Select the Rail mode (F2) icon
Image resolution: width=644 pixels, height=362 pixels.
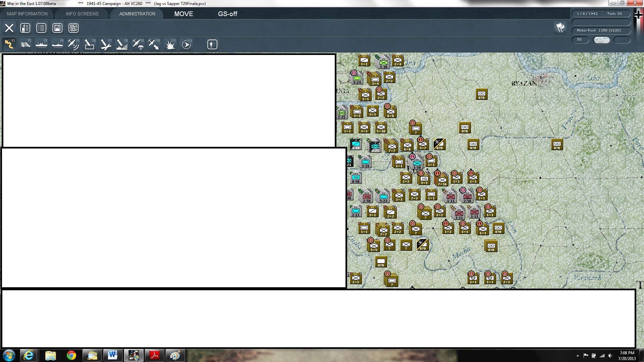(x=25, y=44)
